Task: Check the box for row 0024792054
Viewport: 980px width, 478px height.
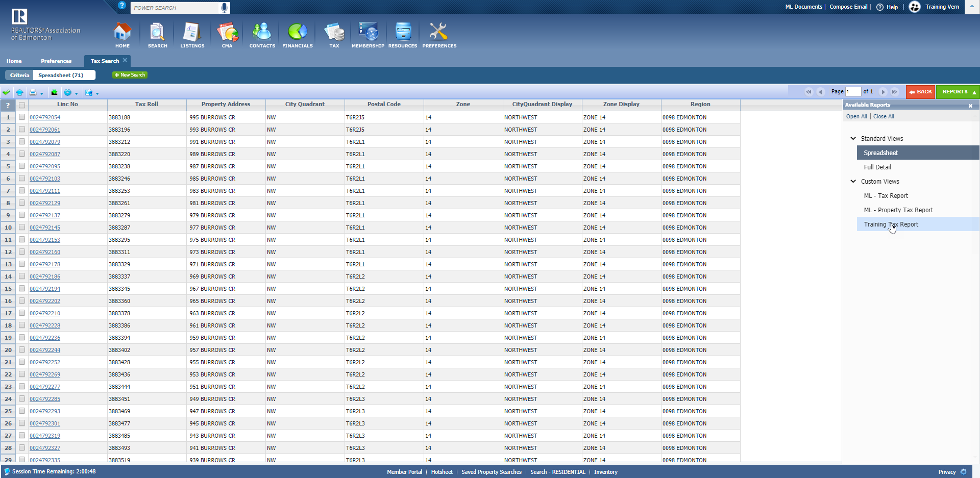Action: tap(22, 117)
